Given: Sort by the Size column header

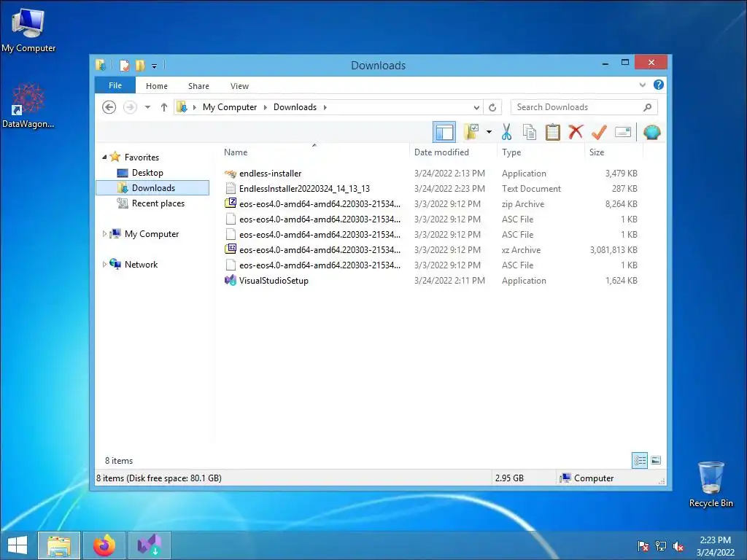Looking at the screenshot, I should pyautogui.click(x=597, y=152).
